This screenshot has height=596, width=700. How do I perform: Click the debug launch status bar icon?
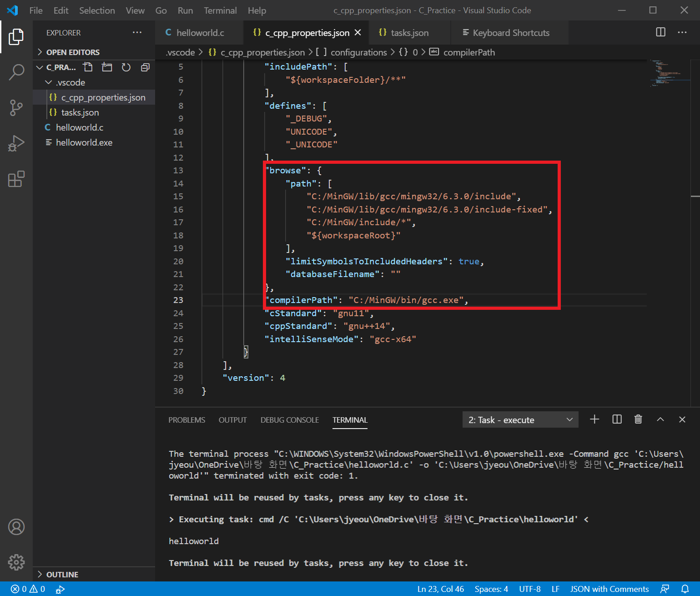point(60,589)
